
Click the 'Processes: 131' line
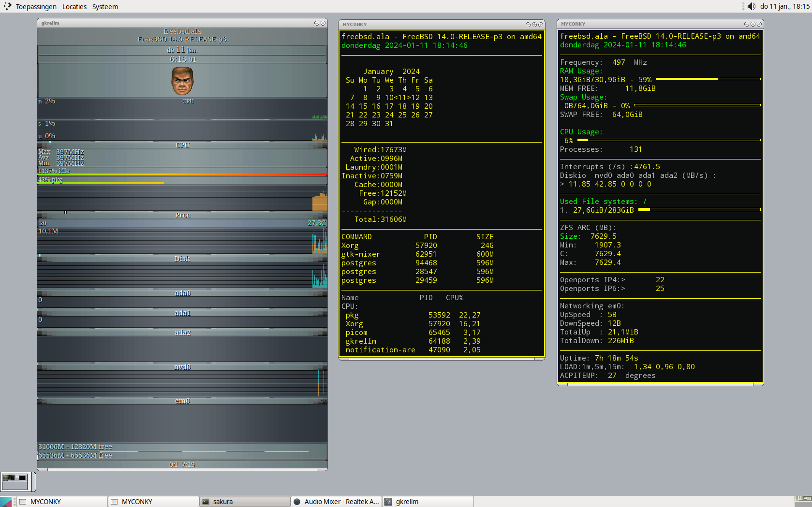(601, 149)
